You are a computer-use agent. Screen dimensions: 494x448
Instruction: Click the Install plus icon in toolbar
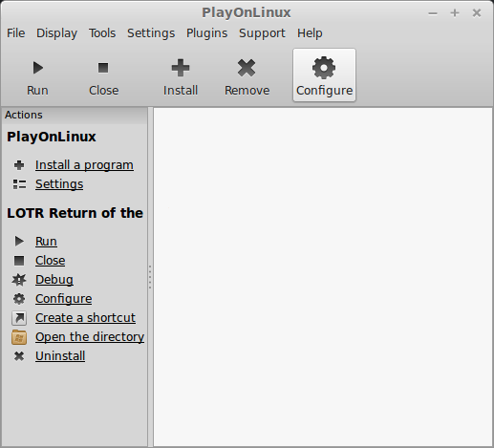point(181,68)
